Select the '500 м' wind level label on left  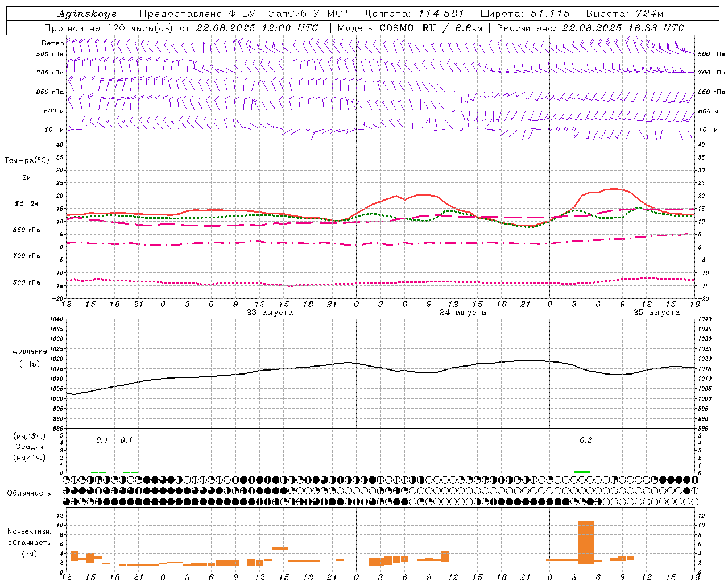point(54,111)
